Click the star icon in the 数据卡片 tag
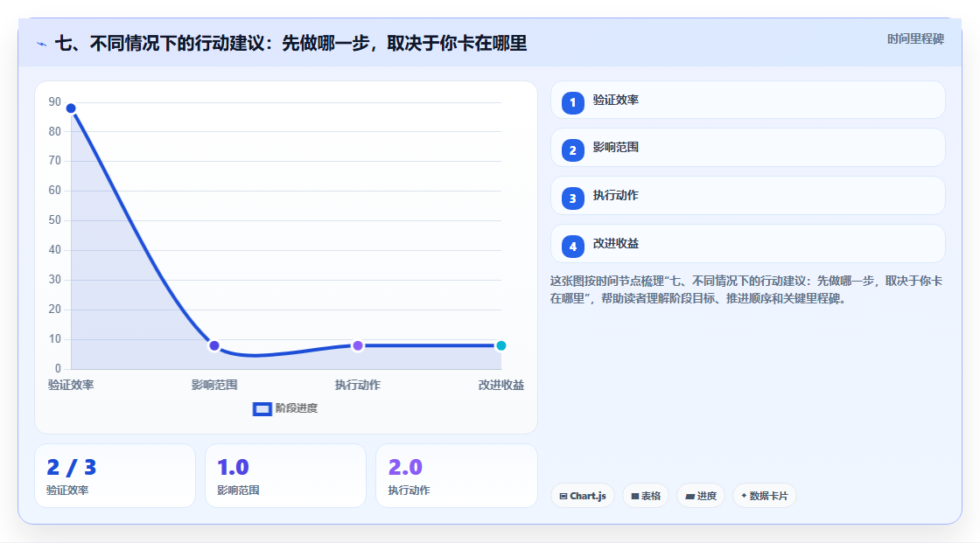 [744, 496]
